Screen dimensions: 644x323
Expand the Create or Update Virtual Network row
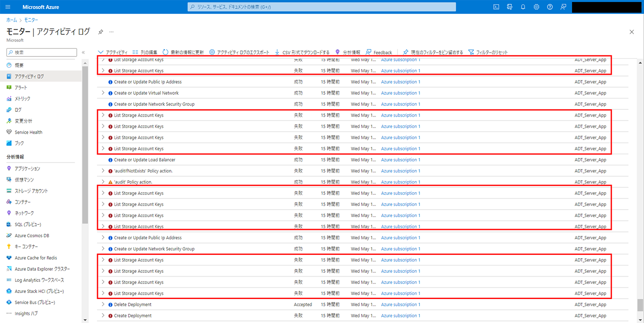coord(103,93)
